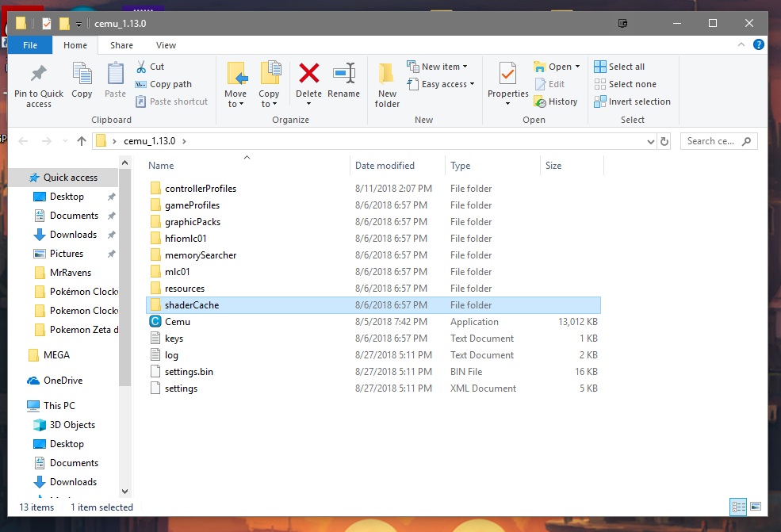Open recent locations dropdown
Image resolution: width=781 pixels, height=532 pixels.
click(x=65, y=141)
